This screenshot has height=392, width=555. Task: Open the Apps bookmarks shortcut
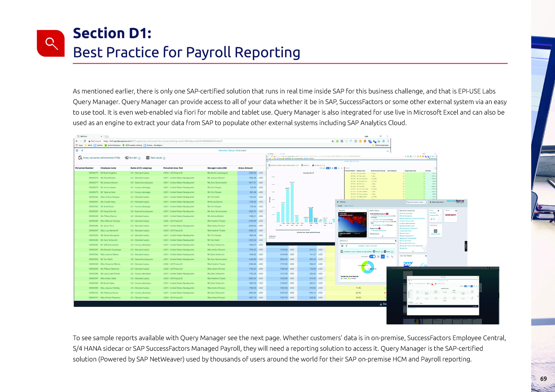tap(79, 145)
